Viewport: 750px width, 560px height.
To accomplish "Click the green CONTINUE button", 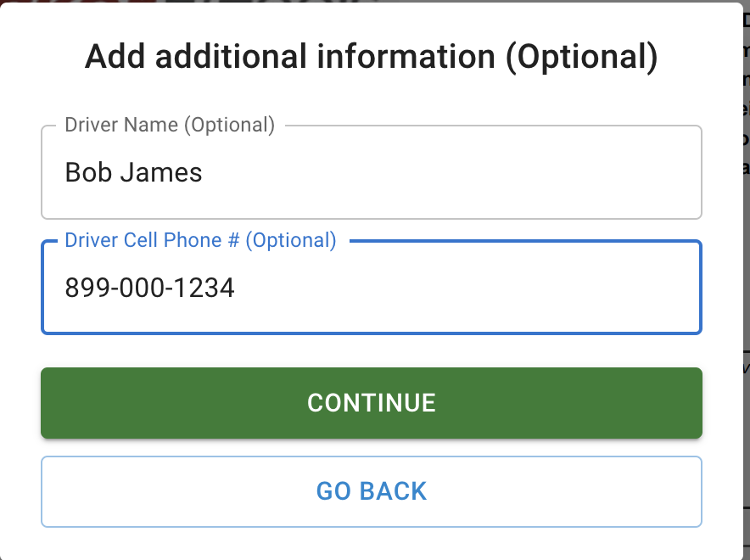I will click(x=371, y=403).
